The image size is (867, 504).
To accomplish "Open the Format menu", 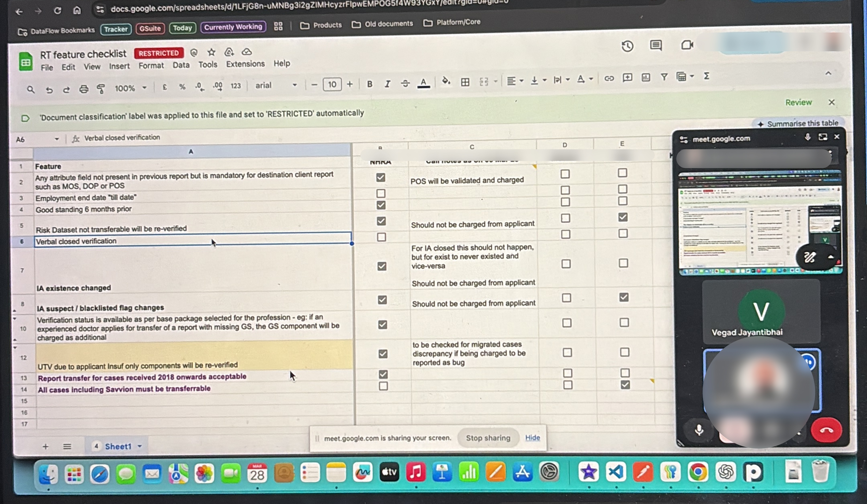I will click(x=151, y=65).
